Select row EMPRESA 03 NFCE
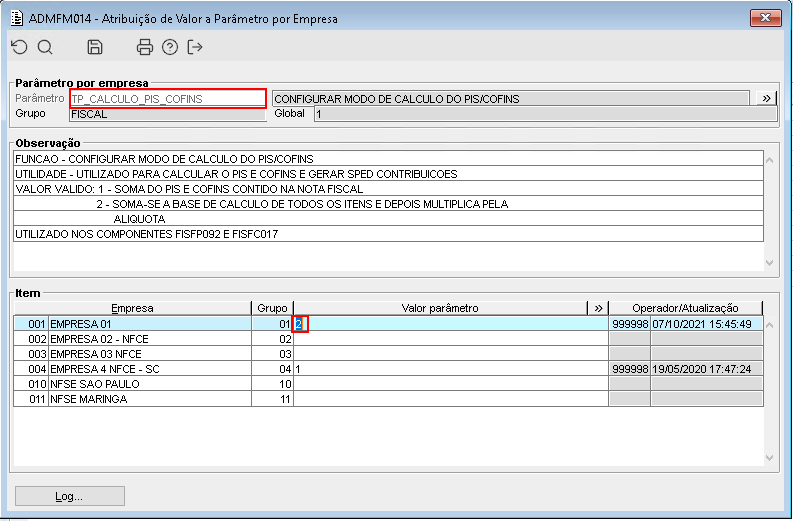The image size is (793, 521). tap(388, 354)
